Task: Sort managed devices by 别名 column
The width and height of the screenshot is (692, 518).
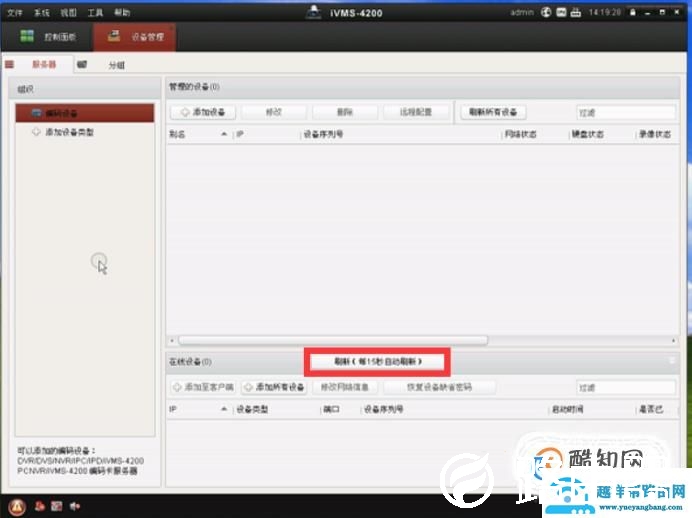Action: (177, 134)
